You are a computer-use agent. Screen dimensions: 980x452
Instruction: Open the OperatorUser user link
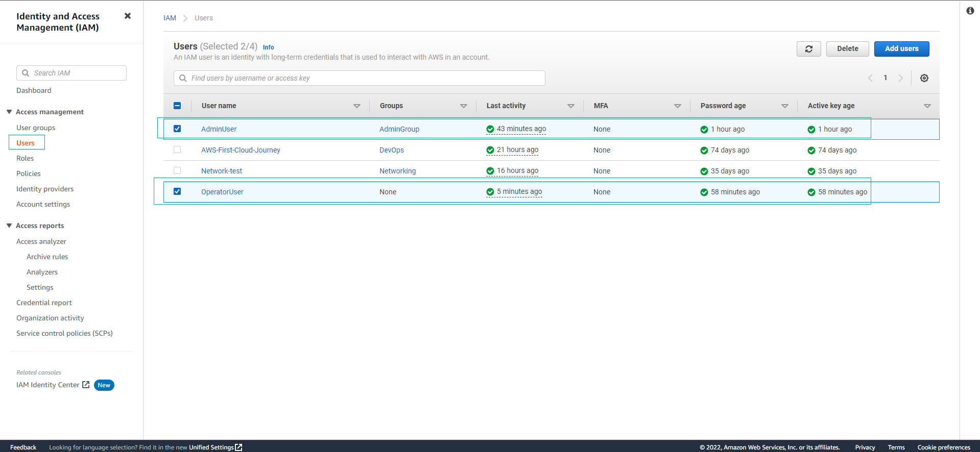tap(222, 192)
